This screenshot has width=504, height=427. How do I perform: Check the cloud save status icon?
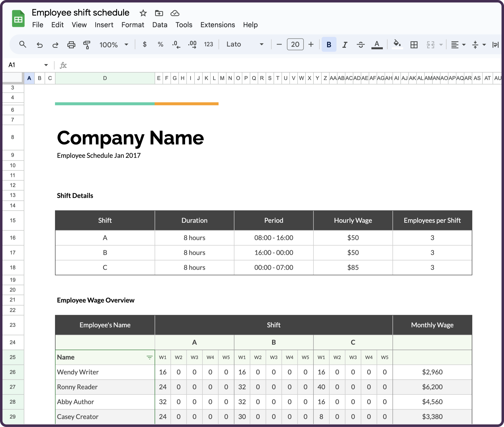click(x=175, y=13)
